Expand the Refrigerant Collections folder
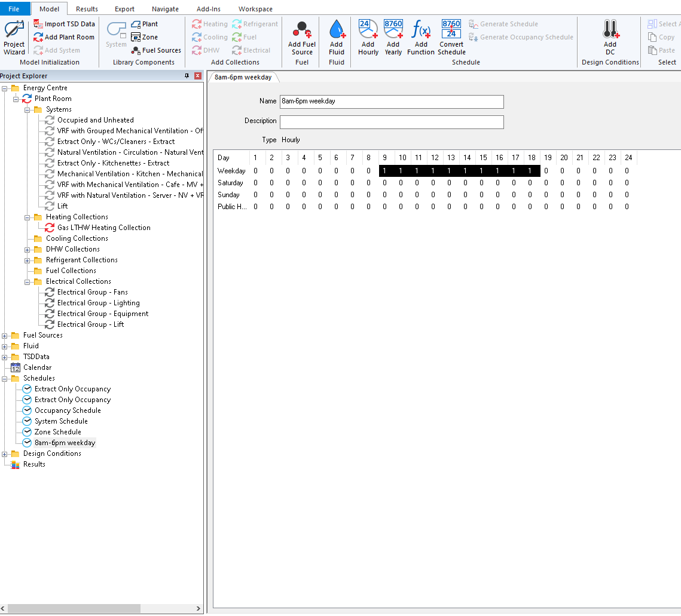The image size is (681, 616). [27, 261]
